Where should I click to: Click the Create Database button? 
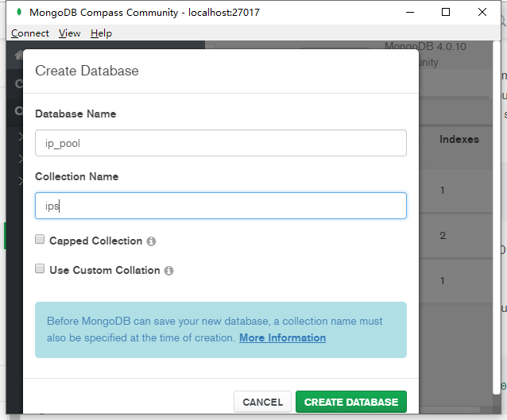coord(351,402)
